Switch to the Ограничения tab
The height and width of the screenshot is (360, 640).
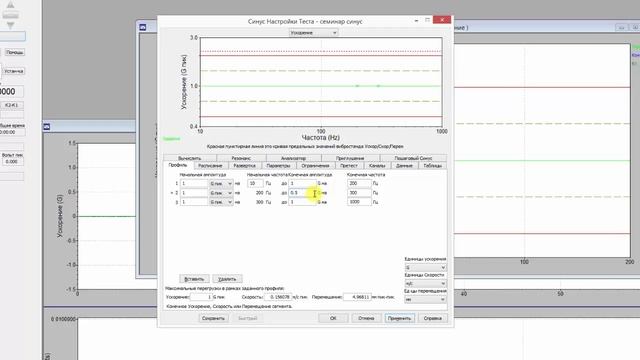316,166
